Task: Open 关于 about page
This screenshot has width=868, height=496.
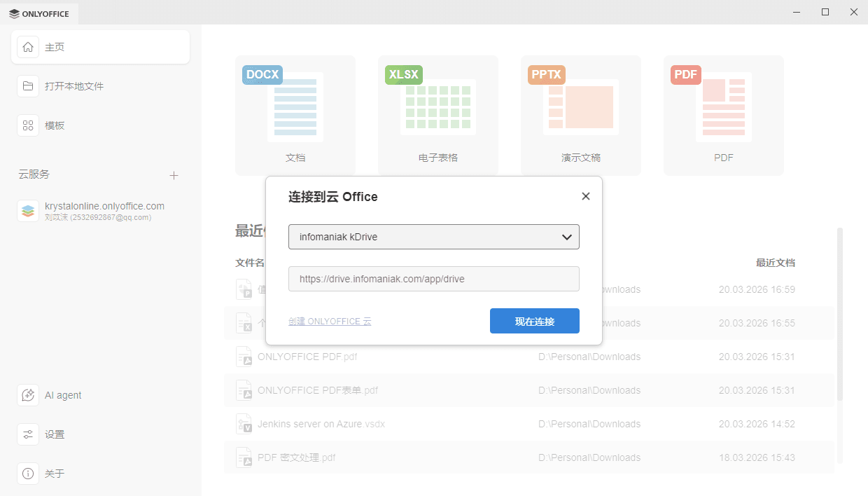Action: pyautogui.click(x=100, y=474)
